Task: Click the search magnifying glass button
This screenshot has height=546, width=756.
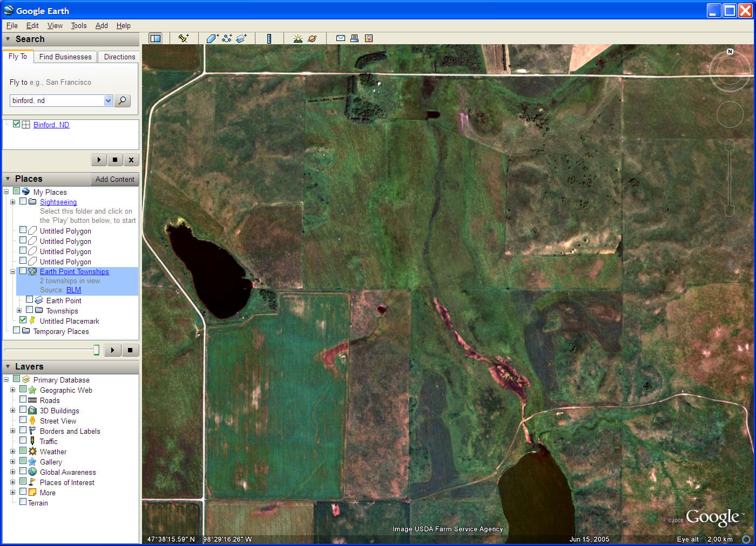Action: [123, 100]
